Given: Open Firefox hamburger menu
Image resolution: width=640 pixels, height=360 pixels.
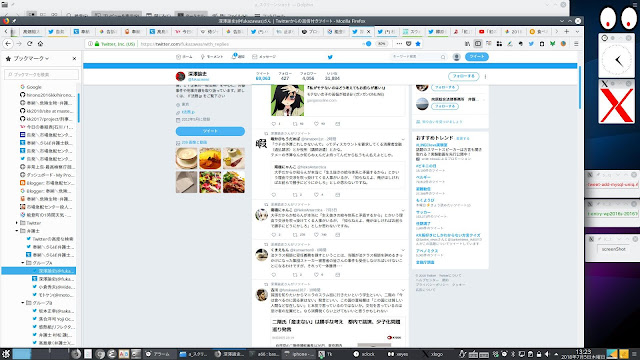Looking at the screenshot, I should pyautogui.click(x=576, y=44).
